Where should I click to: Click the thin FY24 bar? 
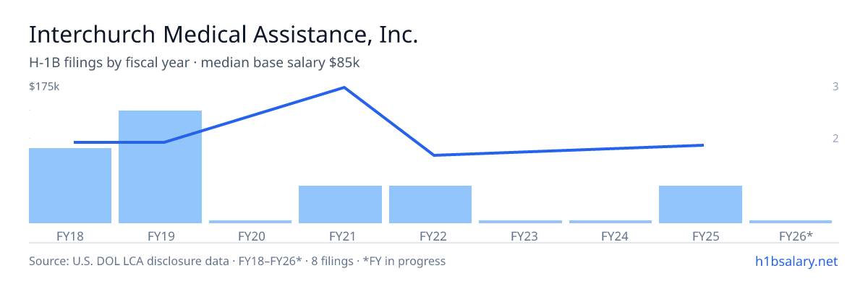[610, 222]
